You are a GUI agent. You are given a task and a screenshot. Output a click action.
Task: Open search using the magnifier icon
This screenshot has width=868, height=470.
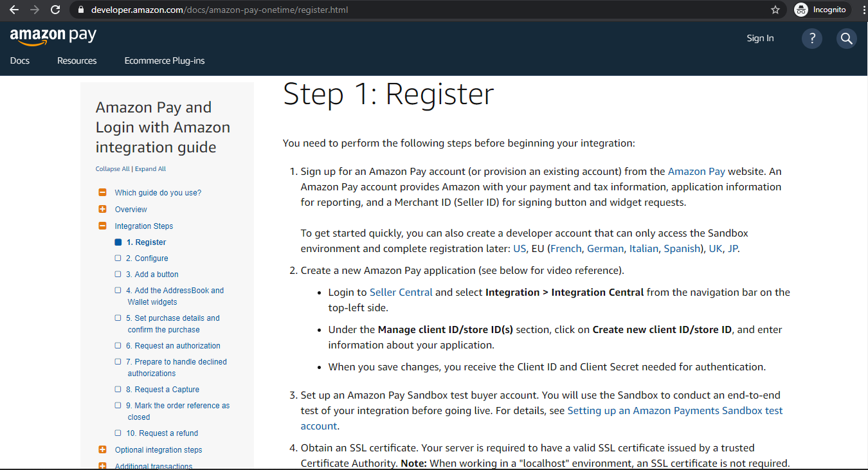pos(846,39)
